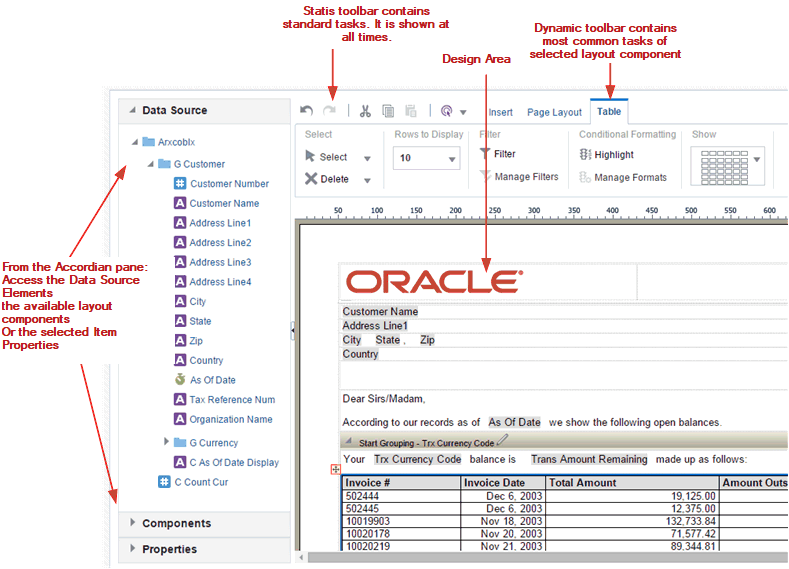Click the Undo arrow icon

[307, 112]
